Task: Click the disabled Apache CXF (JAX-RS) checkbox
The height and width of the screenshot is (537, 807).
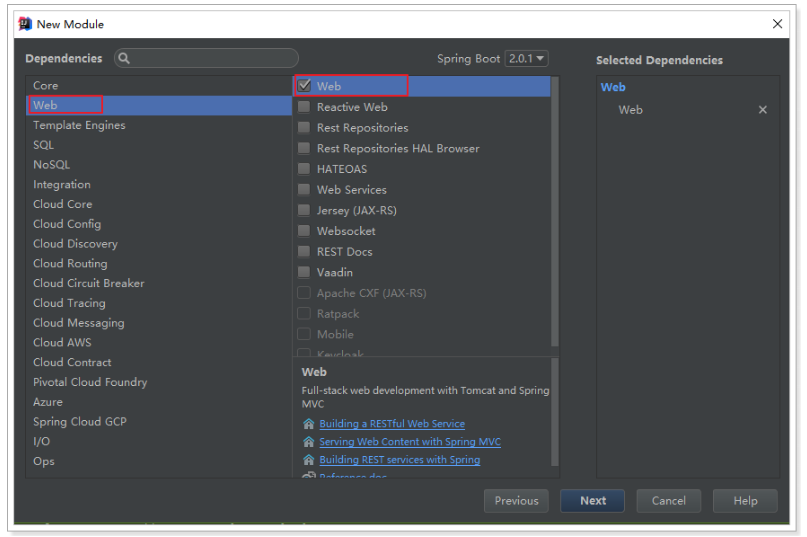Action: point(304,293)
